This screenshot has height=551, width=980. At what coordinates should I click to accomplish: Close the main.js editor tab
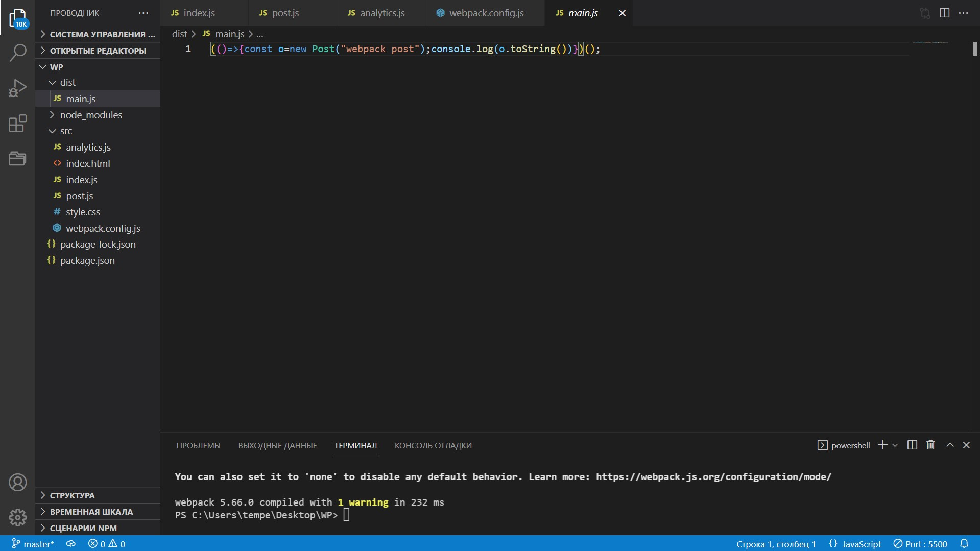tap(622, 13)
